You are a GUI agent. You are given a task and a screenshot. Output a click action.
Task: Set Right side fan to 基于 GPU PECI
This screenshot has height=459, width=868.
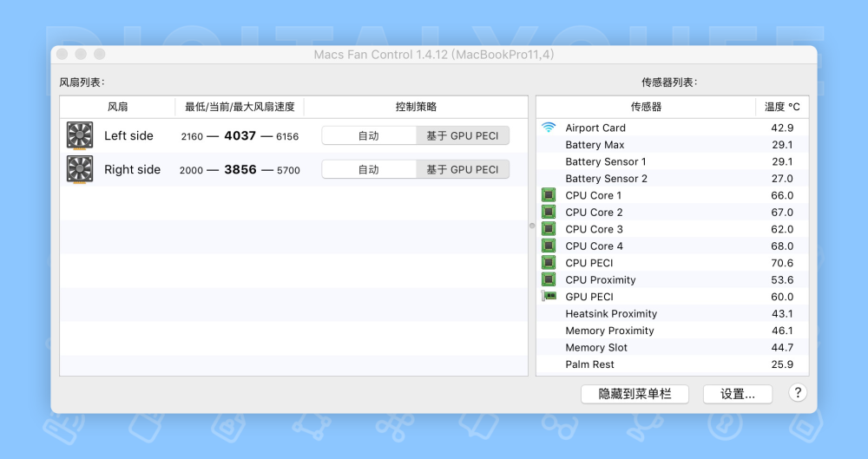coord(463,169)
